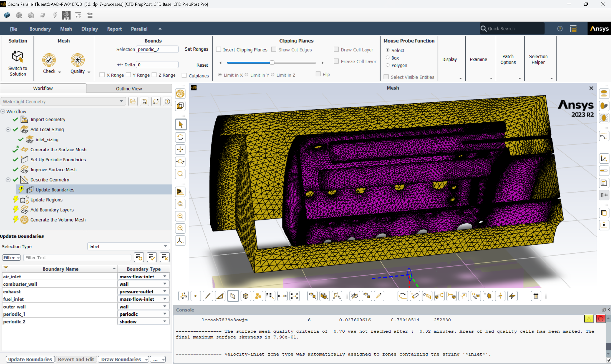Collapse the Add Local Sizing tree node
The height and width of the screenshot is (364, 611).
(x=8, y=129)
